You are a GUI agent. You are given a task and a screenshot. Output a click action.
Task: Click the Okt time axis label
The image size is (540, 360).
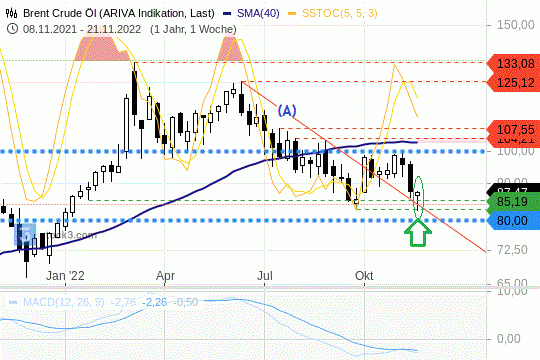364,276
